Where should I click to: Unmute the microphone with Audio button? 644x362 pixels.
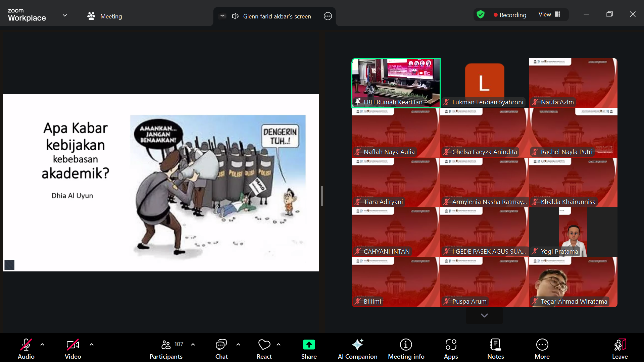26,349
